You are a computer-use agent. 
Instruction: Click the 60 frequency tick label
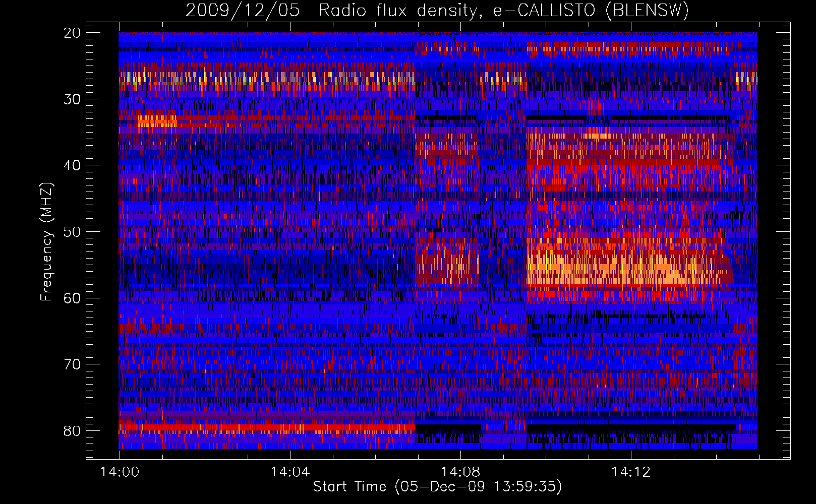73,298
